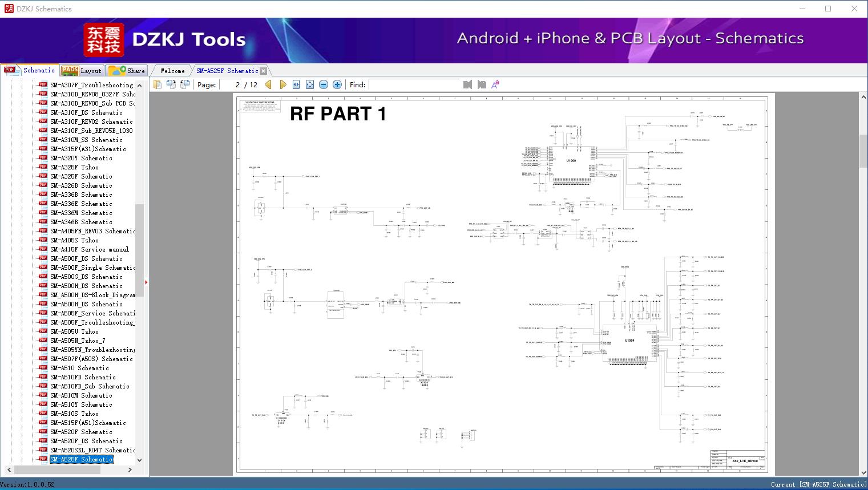This screenshot has width=868, height=490.
Task: Select the SM-A505U Tshoo item
Action: click(x=74, y=331)
